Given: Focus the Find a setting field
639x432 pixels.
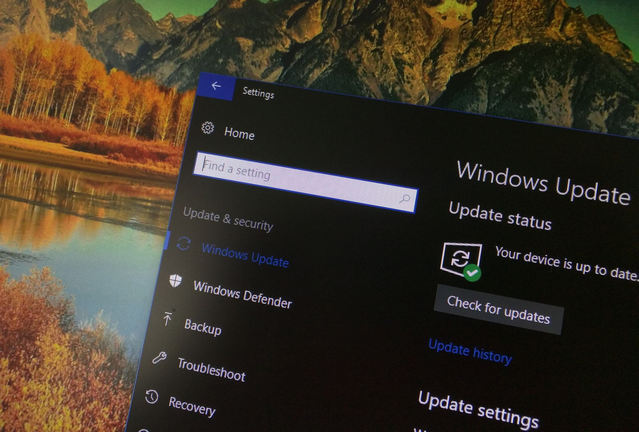Looking at the screenshot, I should pyautogui.click(x=305, y=182).
